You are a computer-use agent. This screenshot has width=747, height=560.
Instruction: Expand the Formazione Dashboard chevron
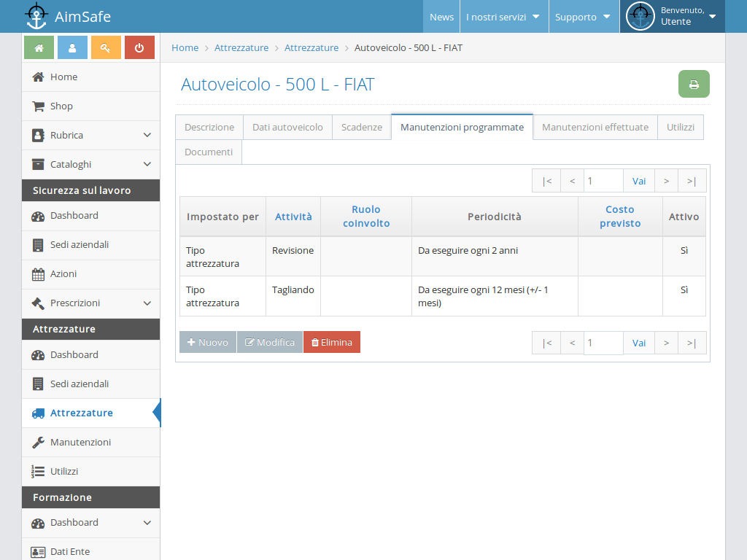[147, 523]
